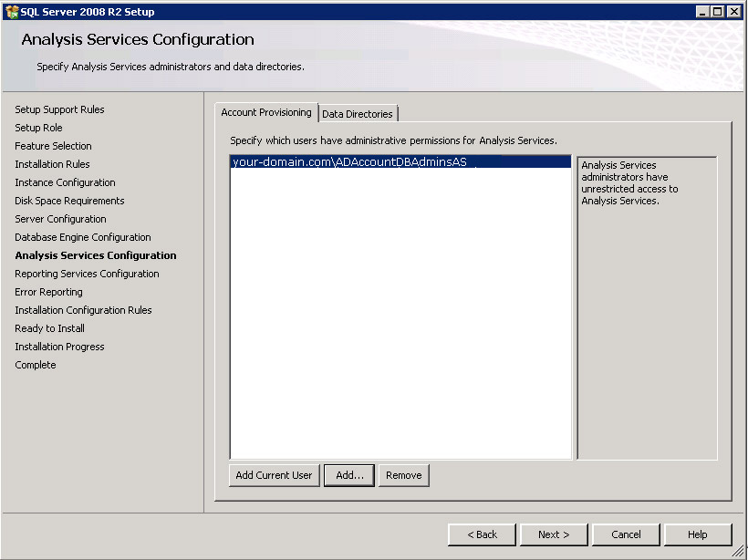Click Instance Configuration step
Screen dimensions: 748x560
pyautogui.click(x=65, y=182)
